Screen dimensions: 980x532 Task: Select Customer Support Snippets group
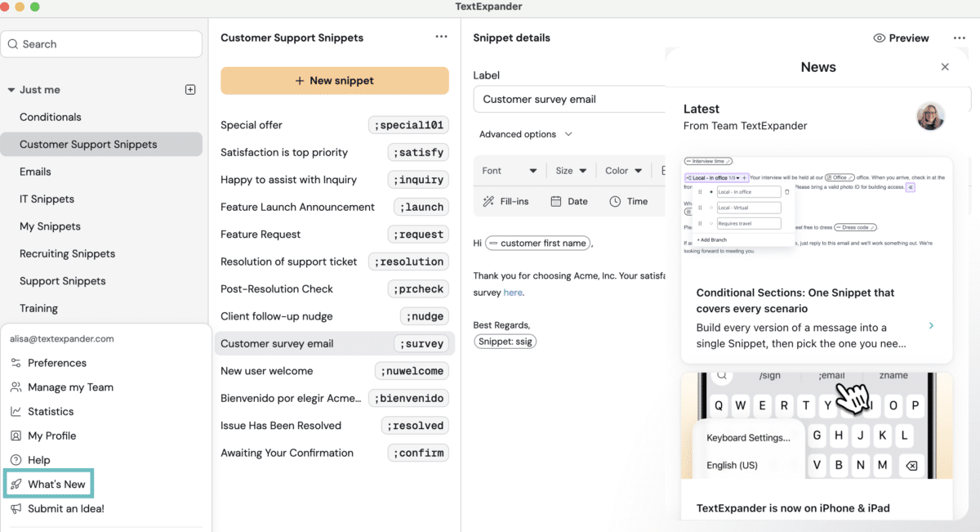pyautogui.click(x=101, y=145)
